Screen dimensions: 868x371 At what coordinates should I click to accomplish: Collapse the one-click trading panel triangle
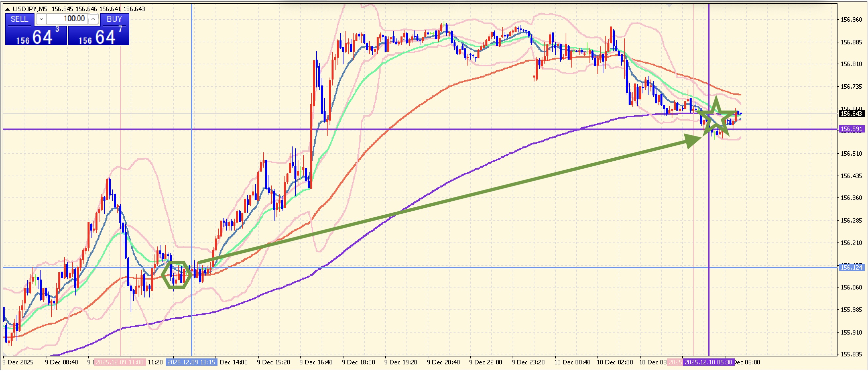8,9
